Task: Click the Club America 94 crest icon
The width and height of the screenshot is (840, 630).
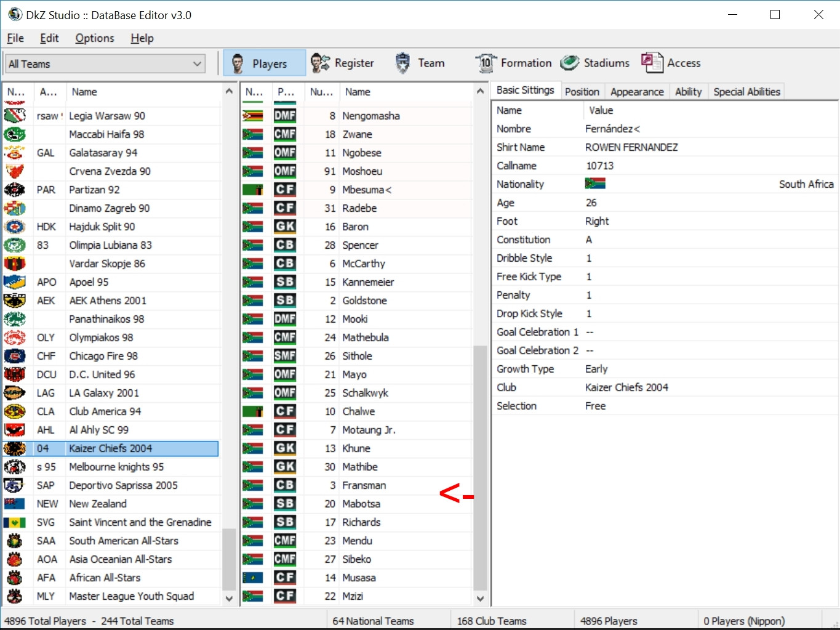Action: (x=15, y=411)
